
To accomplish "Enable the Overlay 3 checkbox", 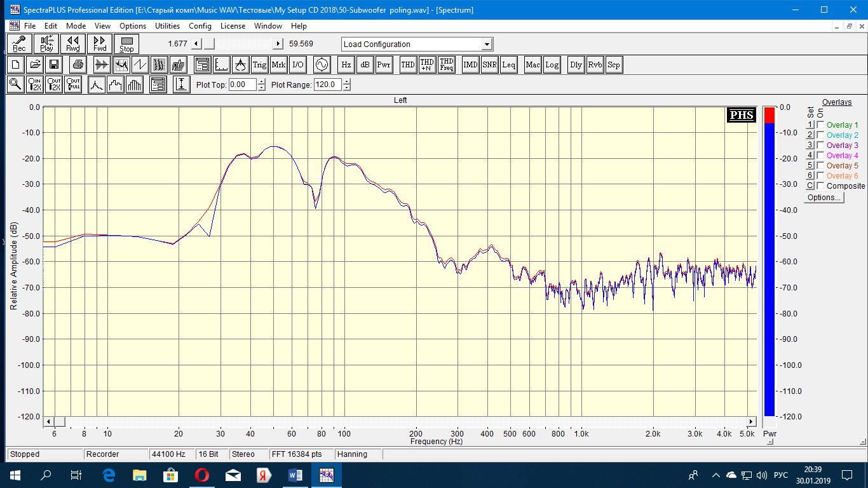I will point(820,146).
